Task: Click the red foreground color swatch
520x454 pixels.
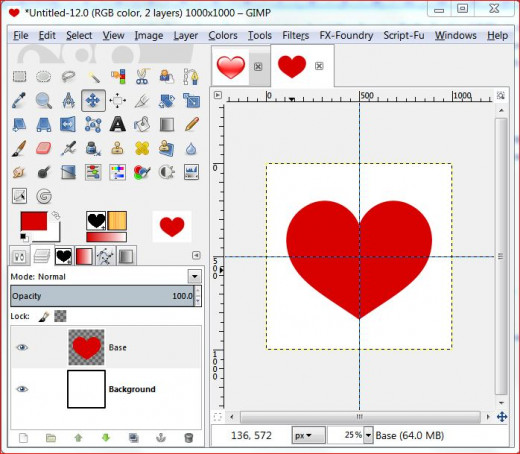Action: click(34, 221)
